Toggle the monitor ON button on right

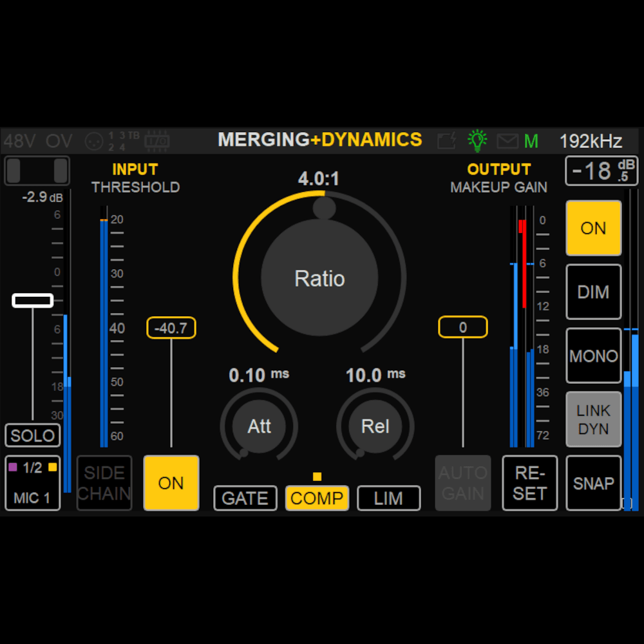tap(593, 228)
